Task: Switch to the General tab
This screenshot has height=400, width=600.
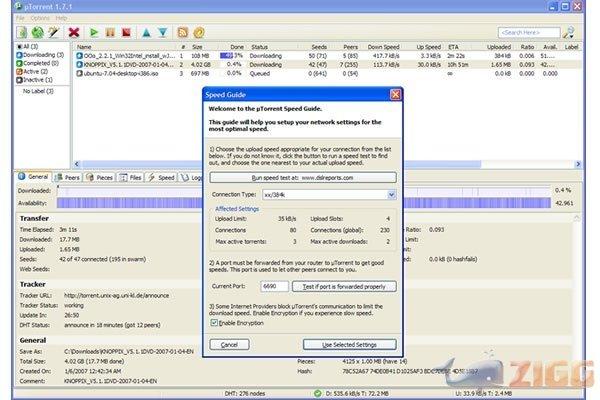Action: (x=33, y=177)
